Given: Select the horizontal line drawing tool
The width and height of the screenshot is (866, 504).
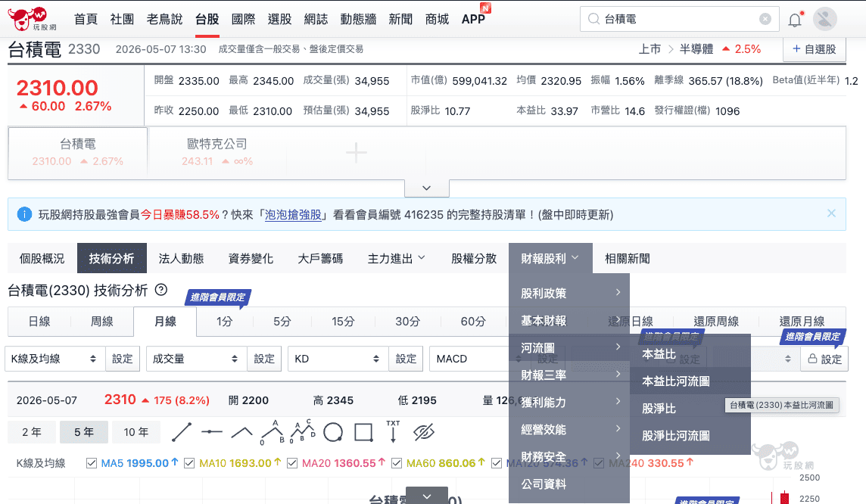Looking at the screenshot, I should 211,432.
